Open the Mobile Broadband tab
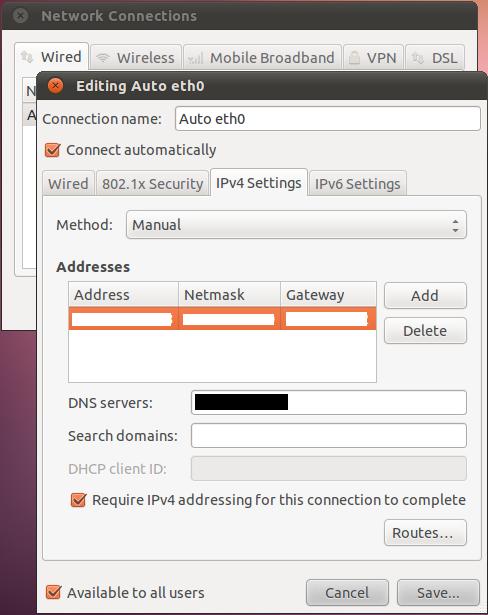Screen dimensions: 488x615 (262, 58)
